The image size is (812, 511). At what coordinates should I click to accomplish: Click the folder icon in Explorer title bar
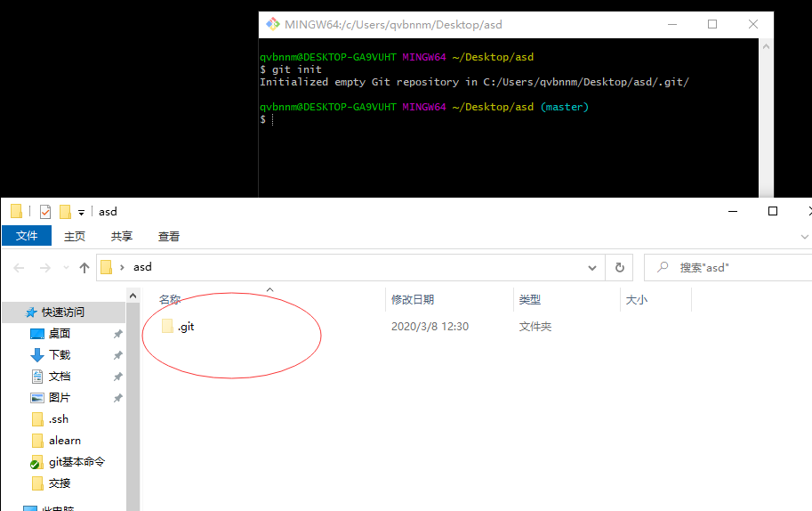click(17, 211)
